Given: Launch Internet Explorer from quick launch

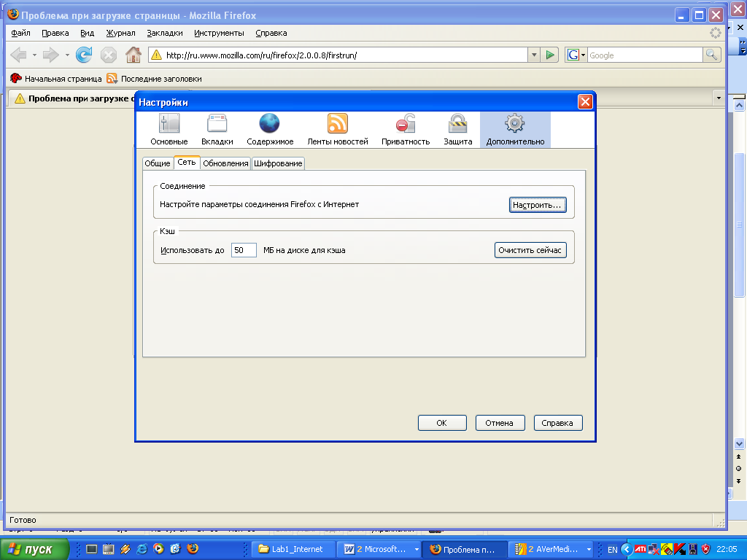Looking at the screenshot, I should tap(142, 549).
